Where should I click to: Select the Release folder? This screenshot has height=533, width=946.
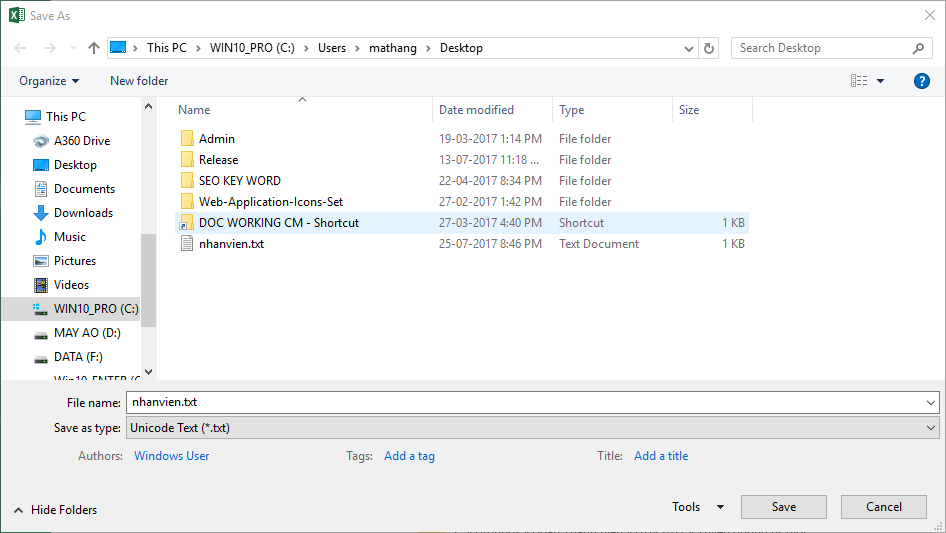point(218,160)
